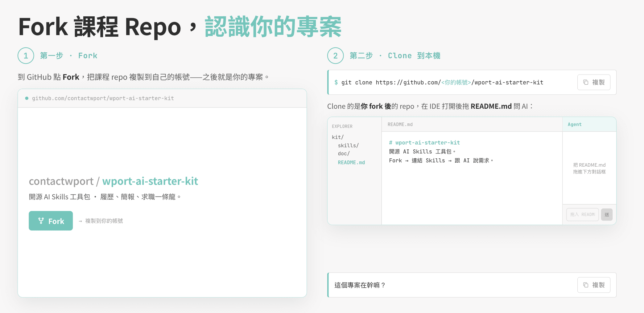Click the "Fork → 連結 Skills" editor line
The width and height of the screenshot is (644, 313).
[441, 161]
